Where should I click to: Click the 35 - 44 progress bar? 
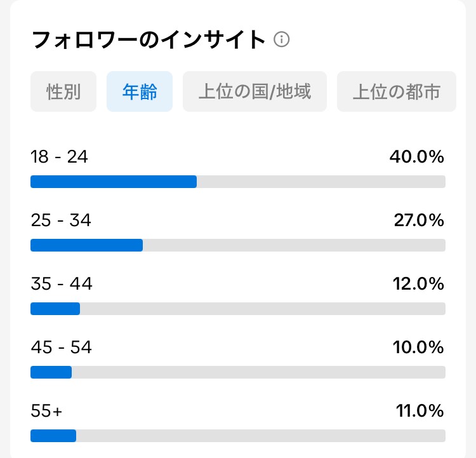tap(238, 309)
